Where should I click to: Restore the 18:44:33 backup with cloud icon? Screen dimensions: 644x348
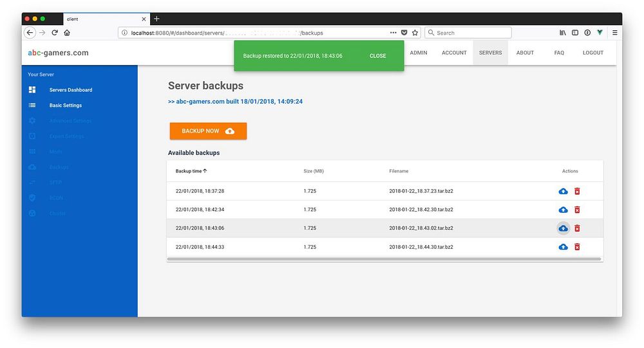point(563,246)
